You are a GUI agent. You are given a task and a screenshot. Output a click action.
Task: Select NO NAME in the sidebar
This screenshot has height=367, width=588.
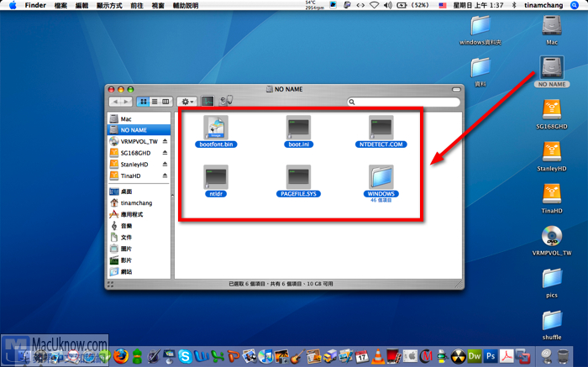point(139,130)
